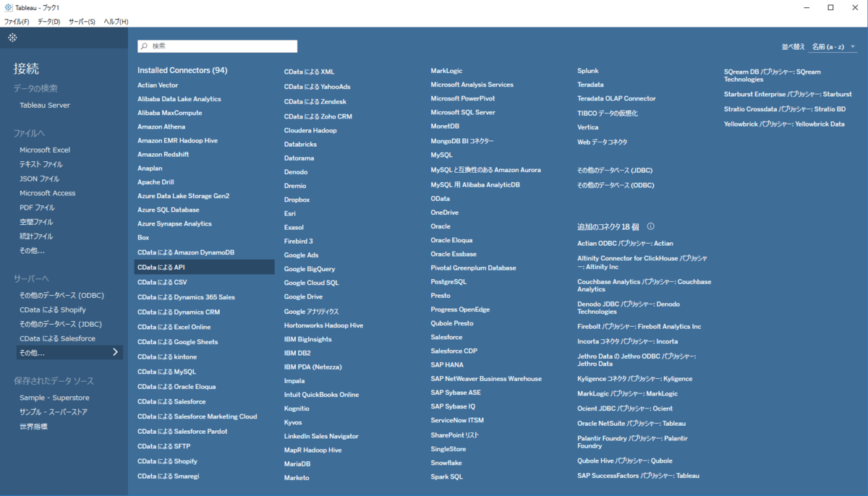This screenshot has width=868, height=496.
Task: Open the ヘルプ(H) menu
Action: coord(116,22)
